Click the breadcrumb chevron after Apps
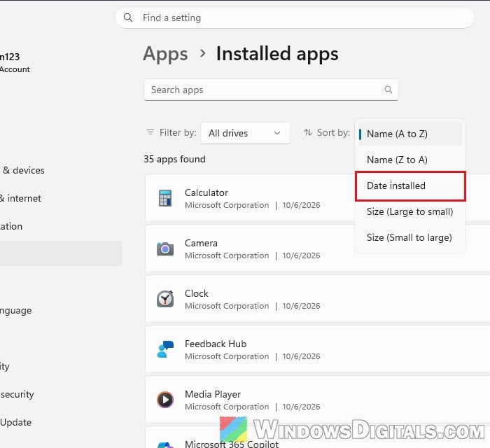490x448 pixels. (x=202, y=53)
